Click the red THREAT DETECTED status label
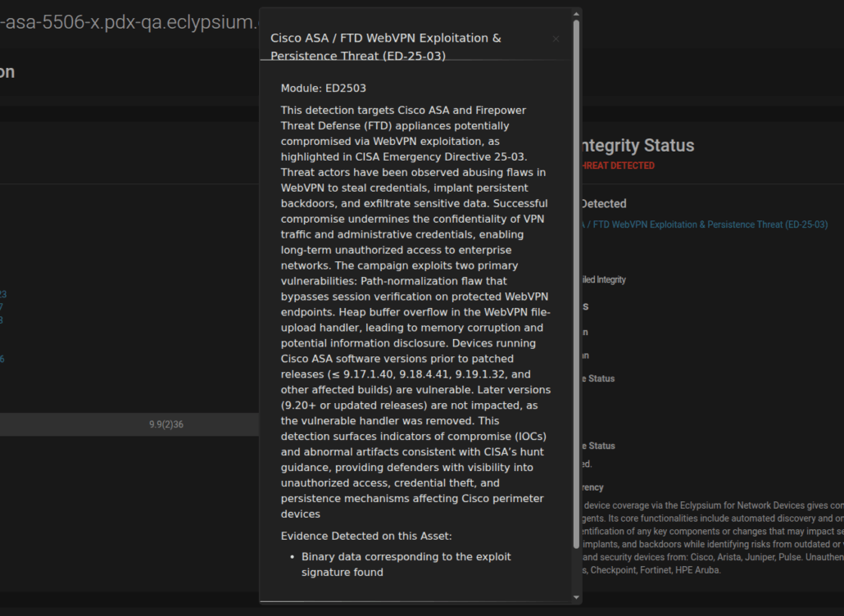Image resolution: width=844 pixels, height=616 pixels. tap(617, 165)
